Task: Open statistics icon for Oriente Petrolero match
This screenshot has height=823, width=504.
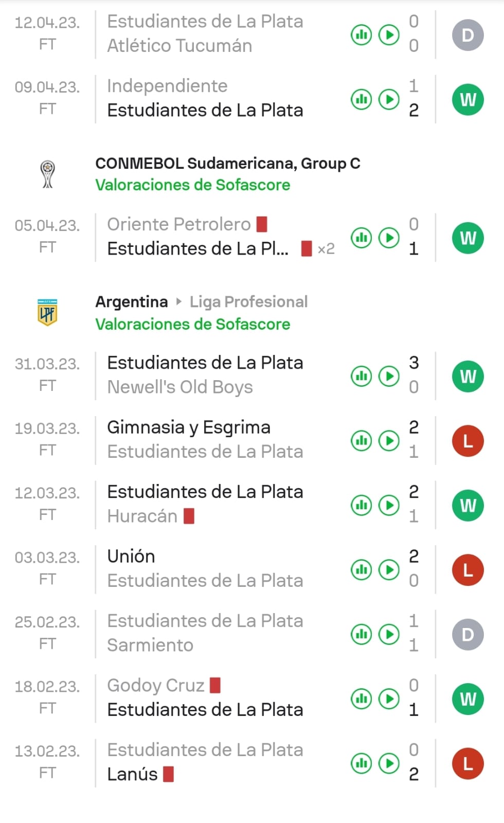Action: 362,238
